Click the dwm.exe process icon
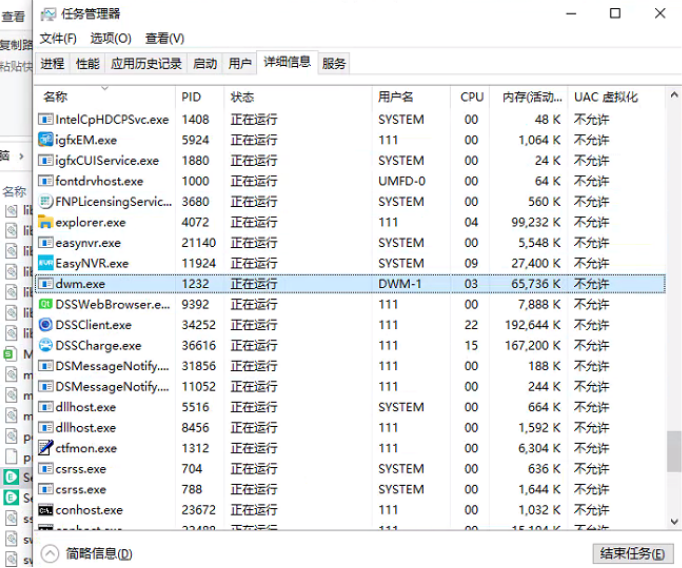The height and width of the screenshot is (568, 682). click(x=46, y=284)
